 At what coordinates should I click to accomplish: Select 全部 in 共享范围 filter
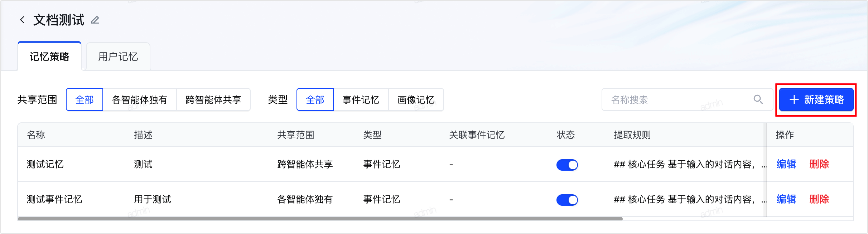point(85,99)
